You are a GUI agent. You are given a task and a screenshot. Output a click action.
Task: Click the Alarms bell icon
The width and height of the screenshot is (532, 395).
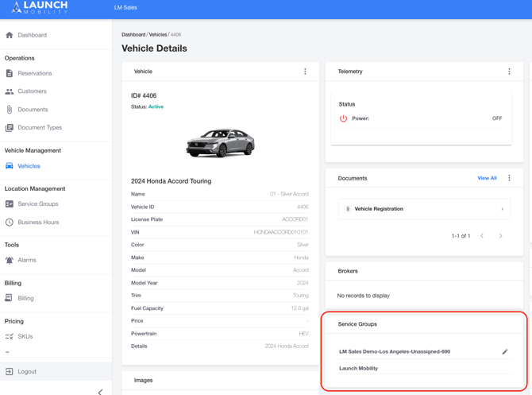point(10,260)
